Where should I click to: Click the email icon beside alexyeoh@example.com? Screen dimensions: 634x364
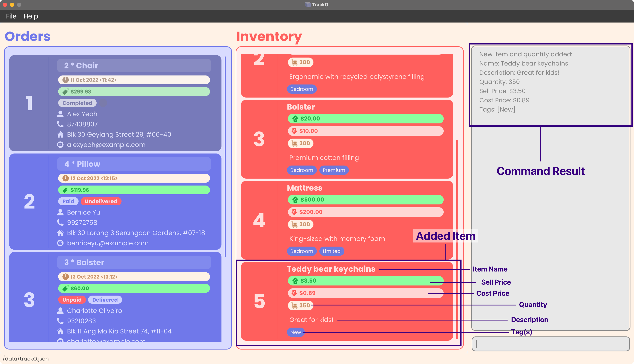60,145
